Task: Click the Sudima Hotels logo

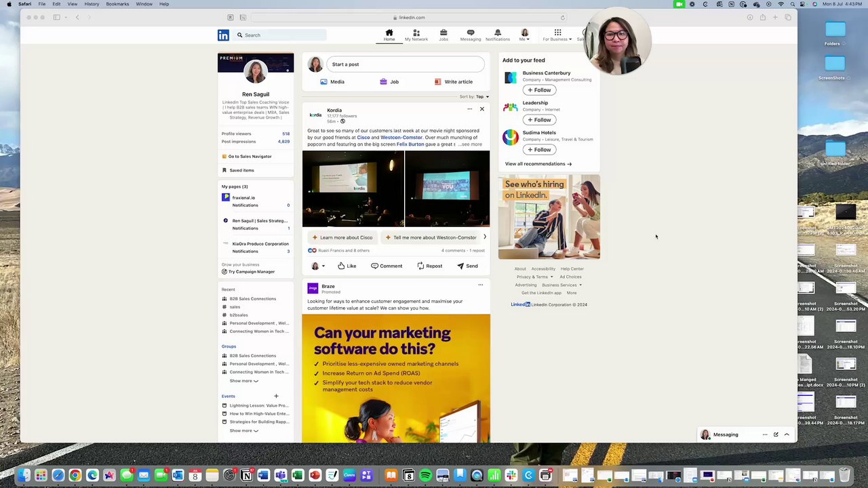Action: pyautogui.click(x=510, y=137)
